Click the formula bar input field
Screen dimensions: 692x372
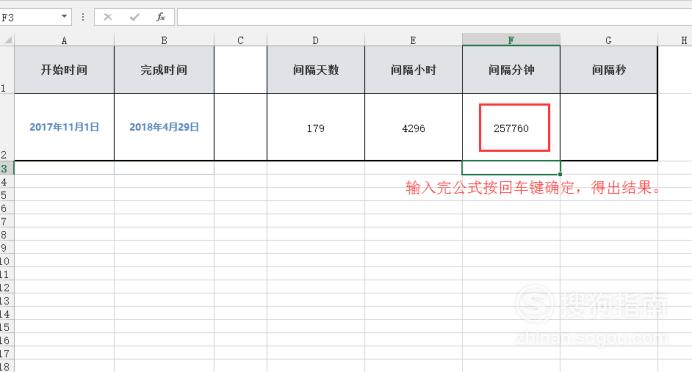(x=434, y=17)
